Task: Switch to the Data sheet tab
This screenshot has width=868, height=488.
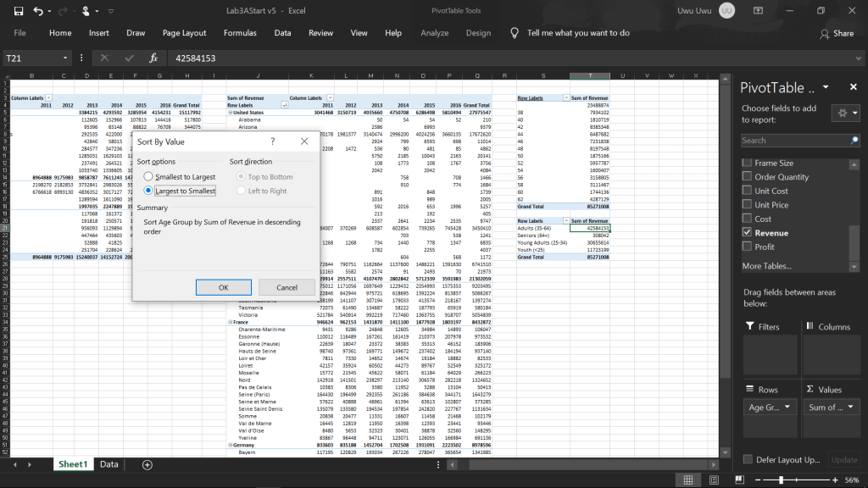Action: coord(108,464)
